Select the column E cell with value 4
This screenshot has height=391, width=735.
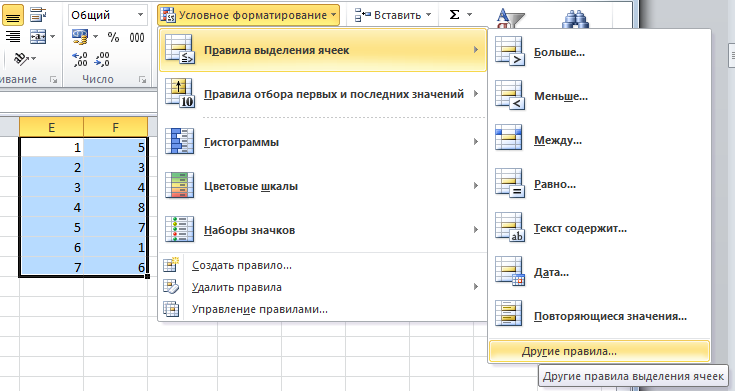coord(51,207)
